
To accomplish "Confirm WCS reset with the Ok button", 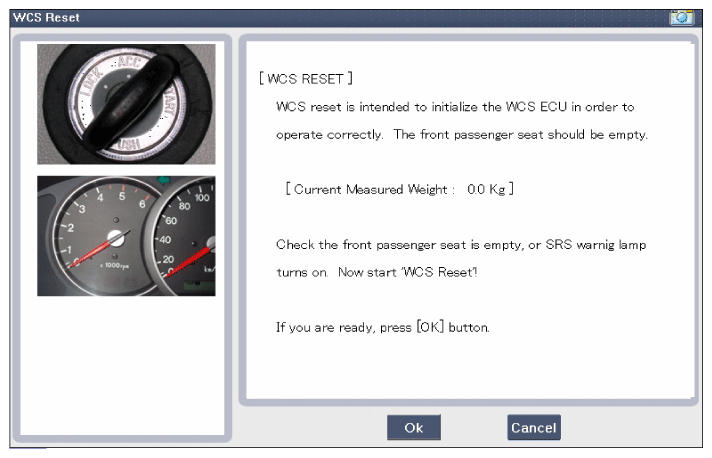I will click(414, 428).
